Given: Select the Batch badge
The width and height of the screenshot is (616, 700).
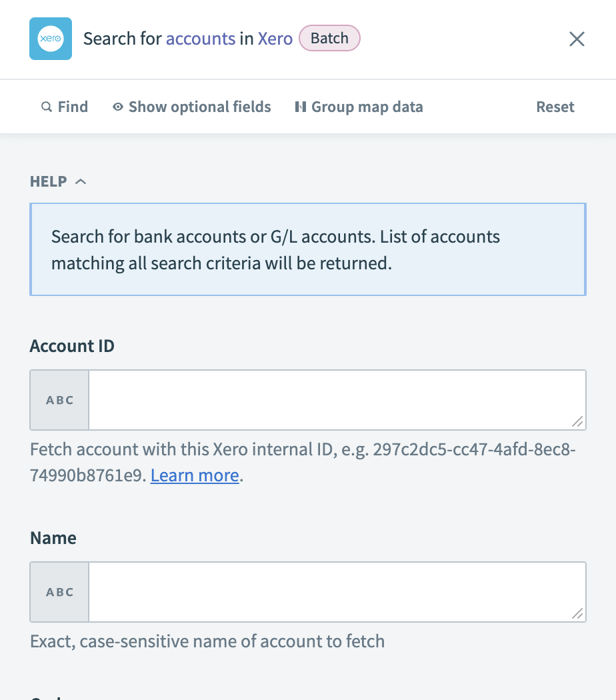Looking at the screenshot, I should coord(329,38).
